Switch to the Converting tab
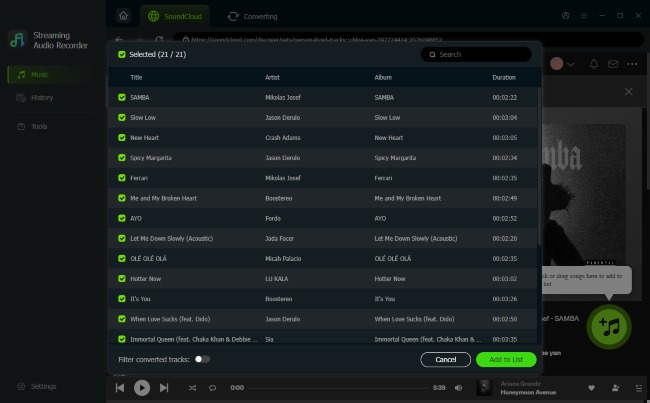Viewport: 650px width, 403px height. [x=252, y=16]
